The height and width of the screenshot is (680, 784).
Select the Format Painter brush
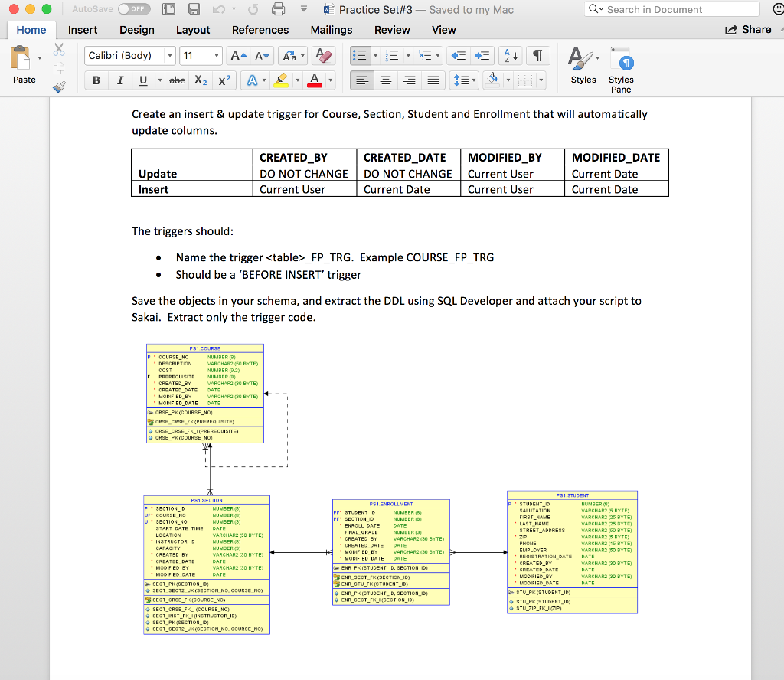[x=59, y=86]
